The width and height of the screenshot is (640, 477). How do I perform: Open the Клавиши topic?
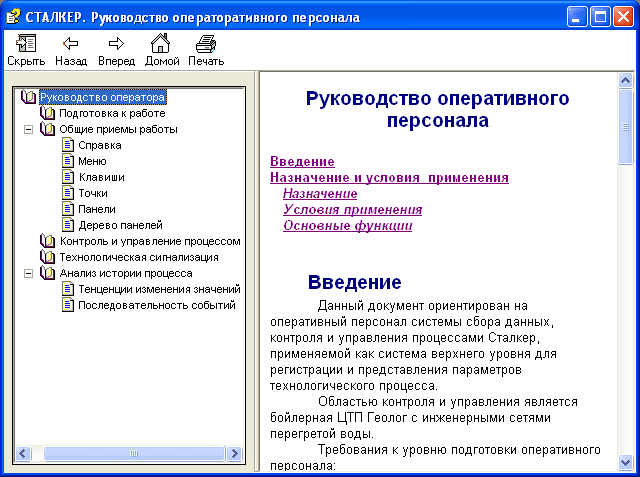click(x=102, y=177)
